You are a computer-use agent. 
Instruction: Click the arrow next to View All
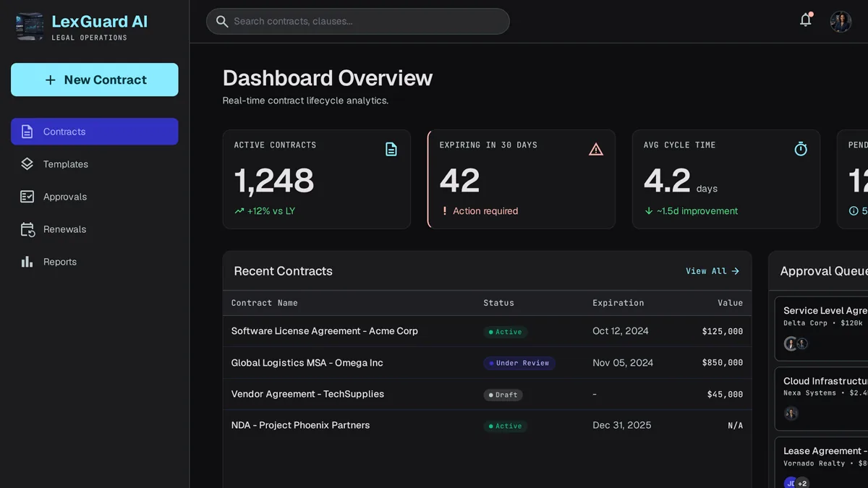pos(736,271)
